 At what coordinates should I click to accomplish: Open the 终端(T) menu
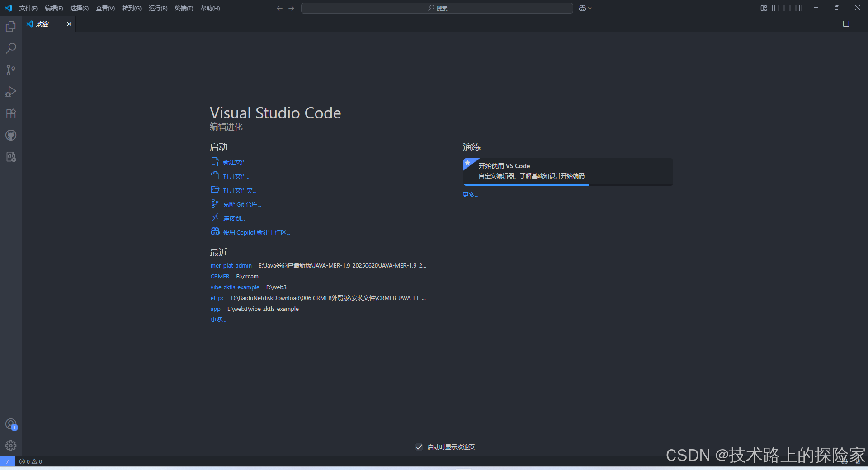(184, 8)
